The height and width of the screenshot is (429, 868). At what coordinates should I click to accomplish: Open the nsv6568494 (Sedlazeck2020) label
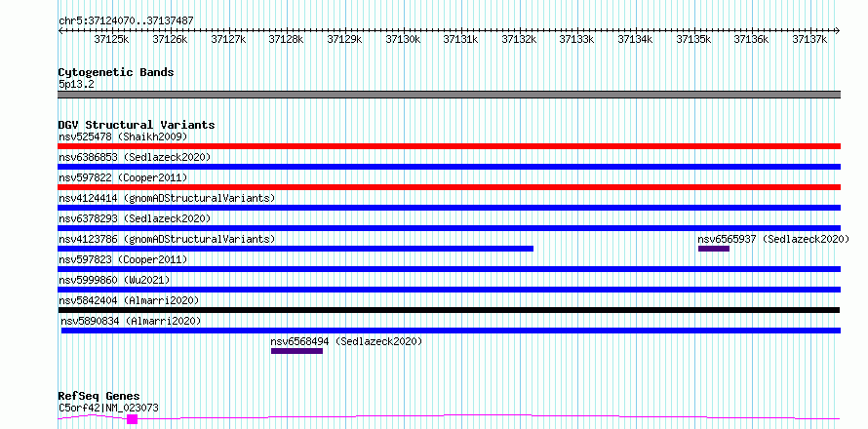coord(346,341)
